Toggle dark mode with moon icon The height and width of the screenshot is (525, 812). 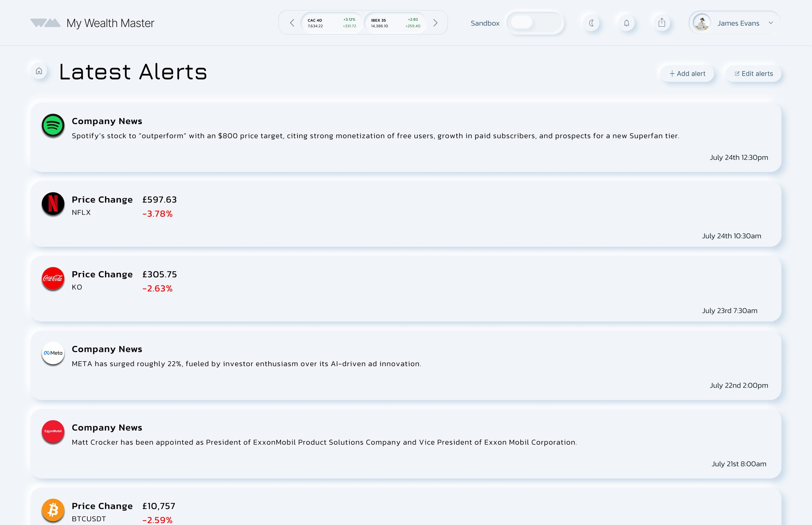point(591,23)
